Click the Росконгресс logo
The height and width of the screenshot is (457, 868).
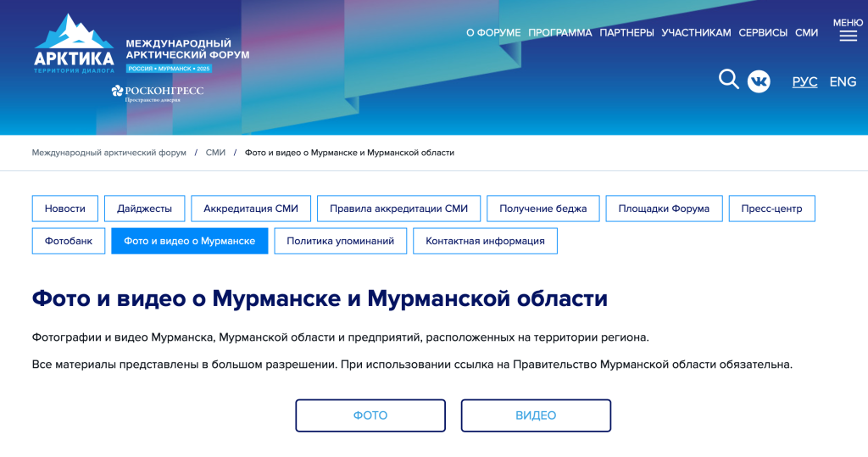pos(158,93)
